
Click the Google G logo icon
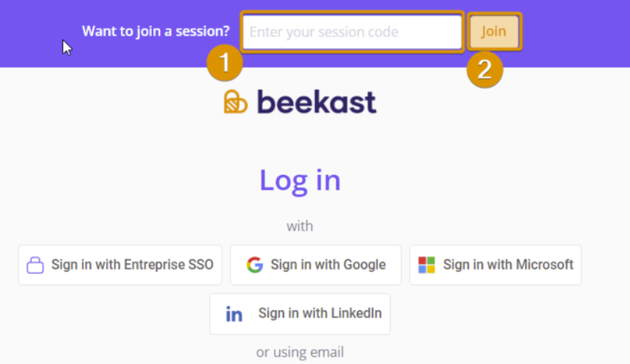[x=255, y=265]
